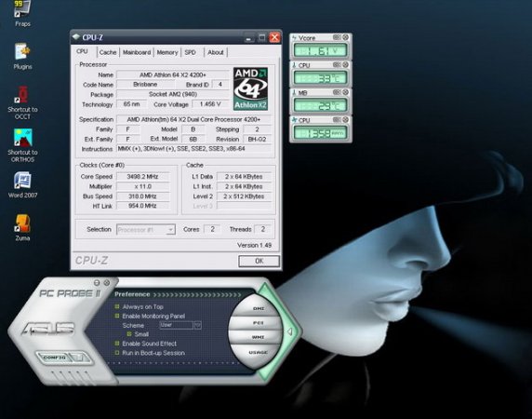Open settings icon on CPU temperature panel

point(337,64)
